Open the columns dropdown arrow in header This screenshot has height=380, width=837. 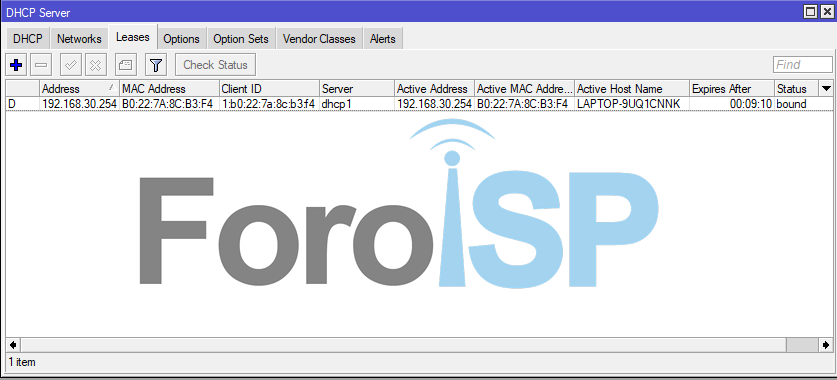pos(826,89)
